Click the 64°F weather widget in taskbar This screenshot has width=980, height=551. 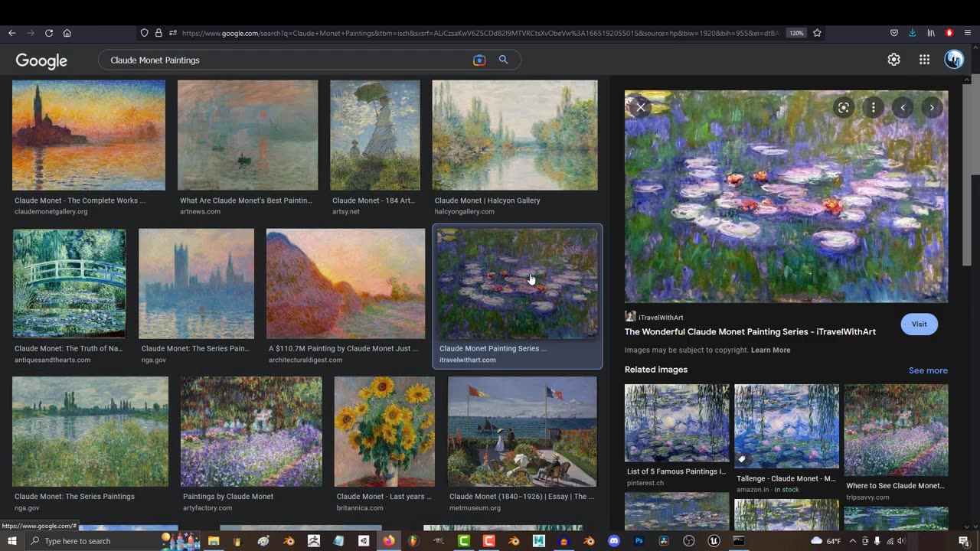coord(825,541)
